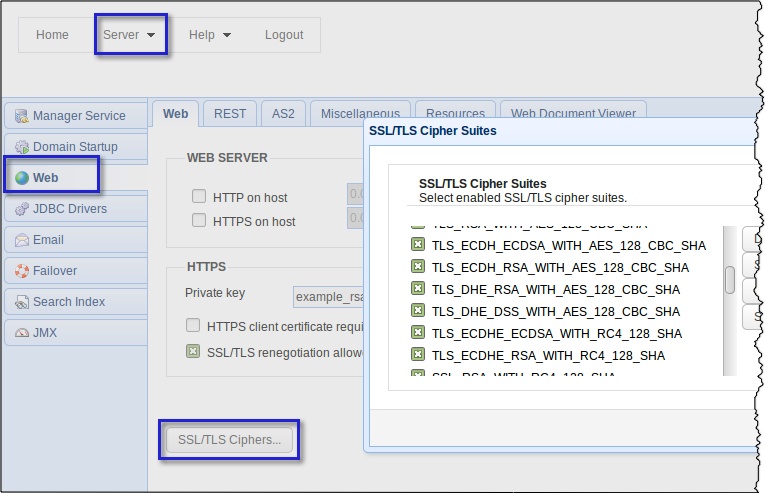Viewport: 765px width, 493px height.
Task: Switch to the Miscellaneous tab
Action: click(360, 111)
